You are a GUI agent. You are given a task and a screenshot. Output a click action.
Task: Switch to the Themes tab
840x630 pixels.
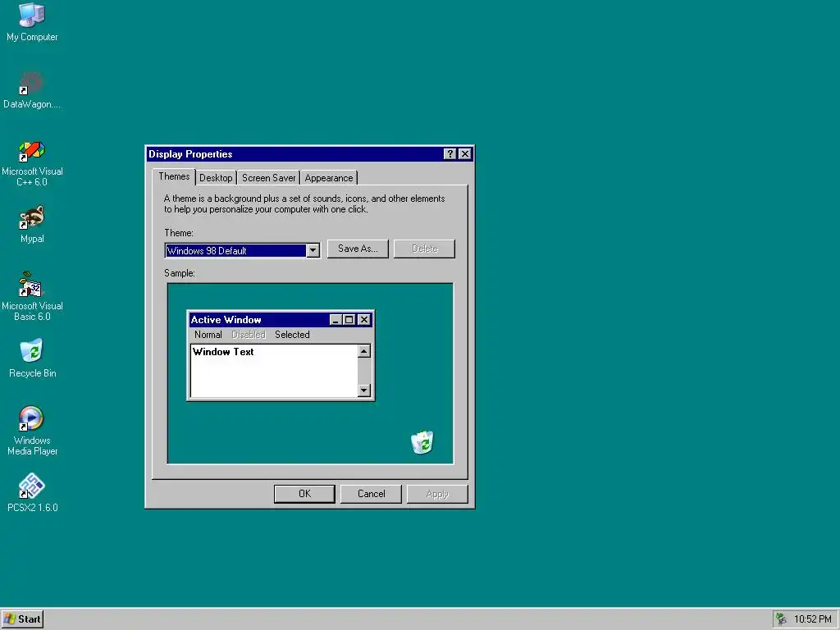coord(174,176)
